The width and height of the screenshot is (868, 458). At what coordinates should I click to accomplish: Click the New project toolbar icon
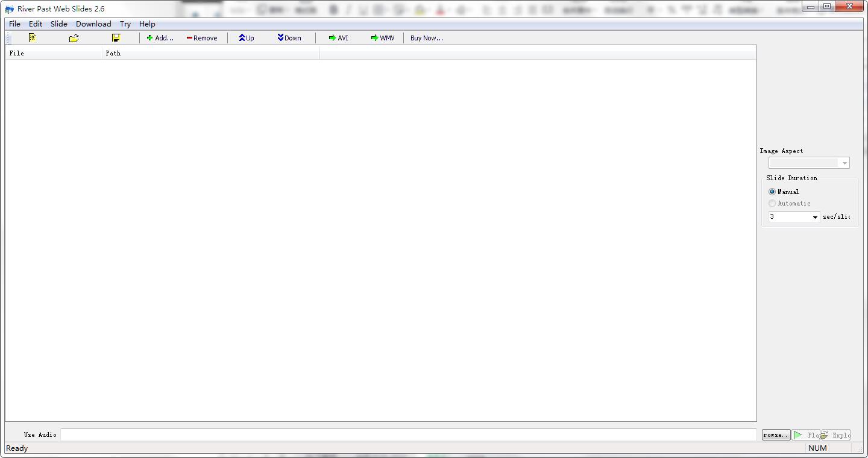pyautogui.click(x=33, y=38)
